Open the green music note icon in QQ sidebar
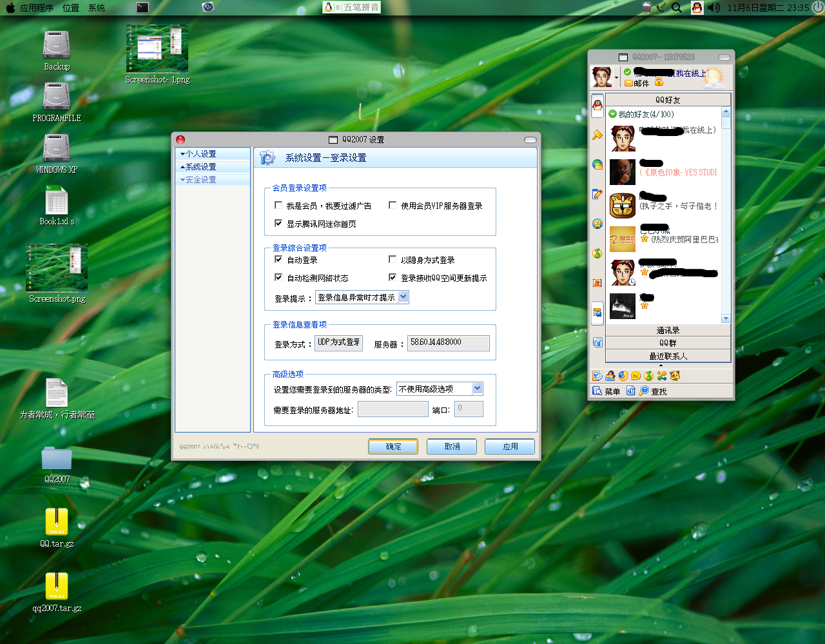 pos(597,253)
